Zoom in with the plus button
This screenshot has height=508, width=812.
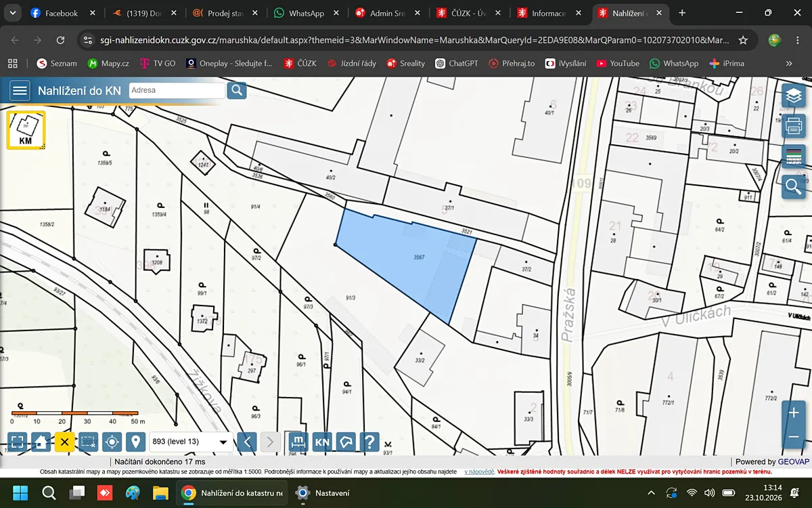(x=794, y=412)
